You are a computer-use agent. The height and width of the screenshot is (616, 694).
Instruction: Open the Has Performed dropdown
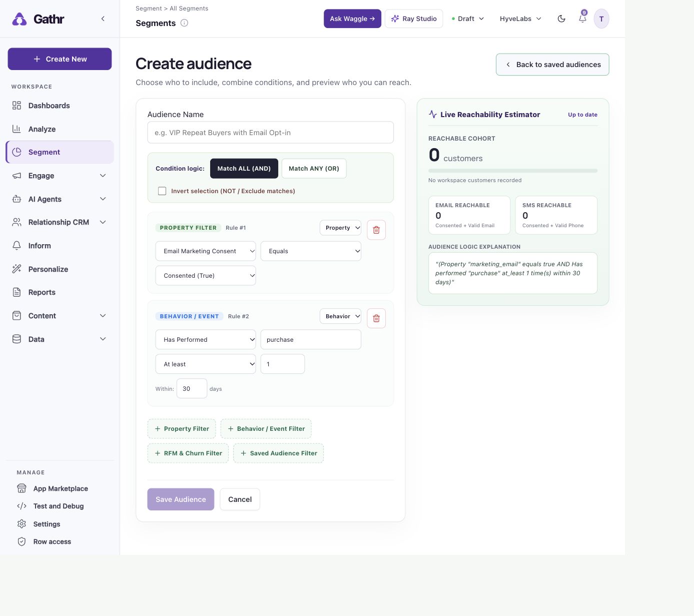(x=206, y=340)
